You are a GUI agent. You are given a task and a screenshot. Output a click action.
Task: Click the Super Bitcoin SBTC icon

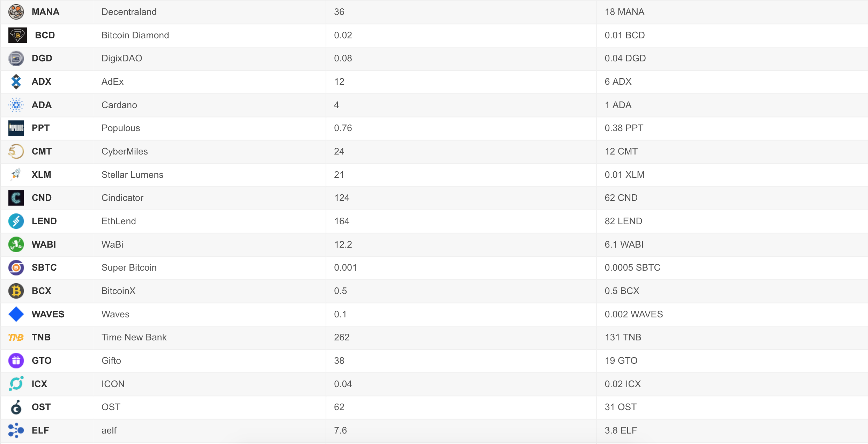click(x=16, y=268)
